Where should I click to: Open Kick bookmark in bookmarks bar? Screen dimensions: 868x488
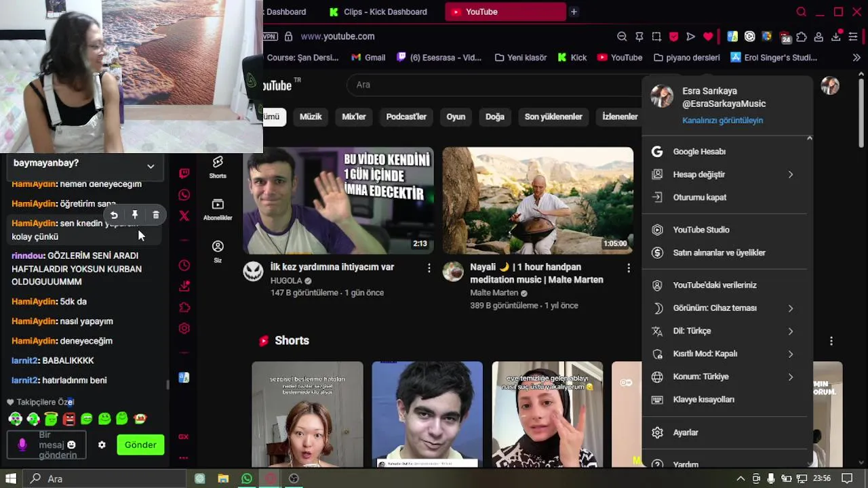point(572,58)
